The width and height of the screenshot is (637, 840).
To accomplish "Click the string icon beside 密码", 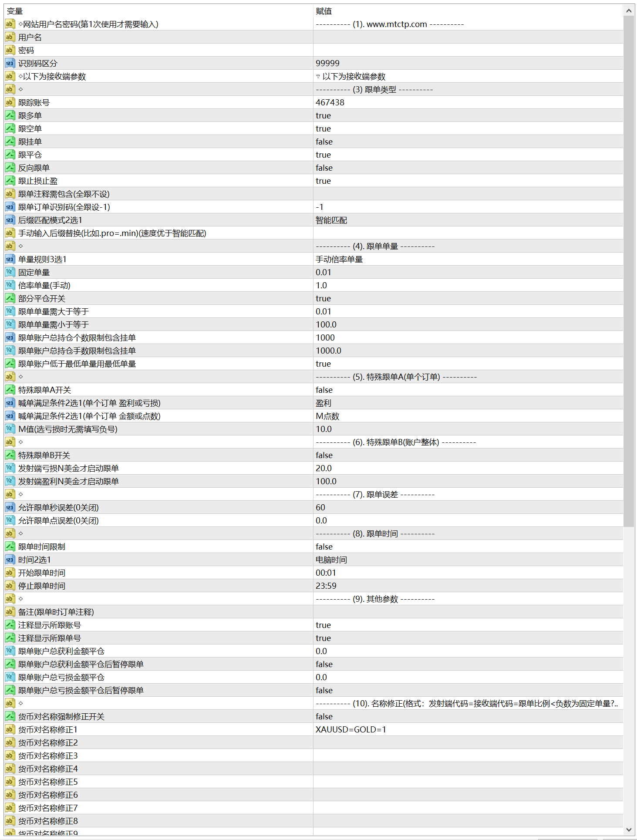I will (10, 50).
